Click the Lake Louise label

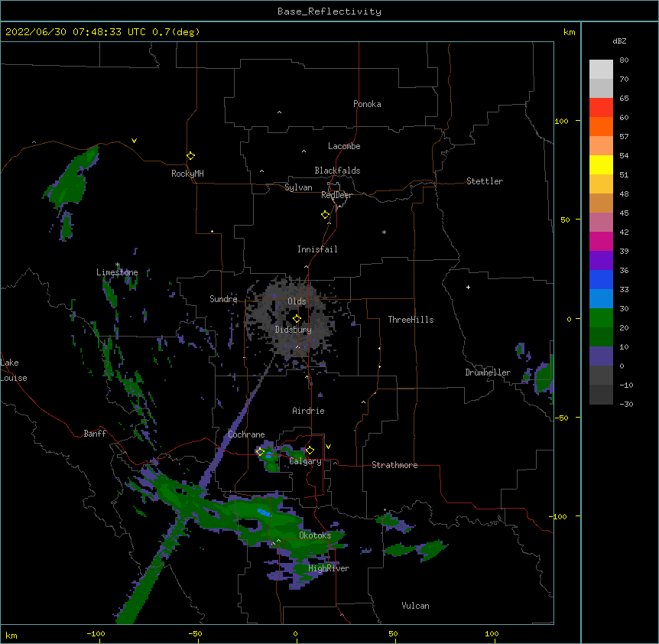(14, 370)
